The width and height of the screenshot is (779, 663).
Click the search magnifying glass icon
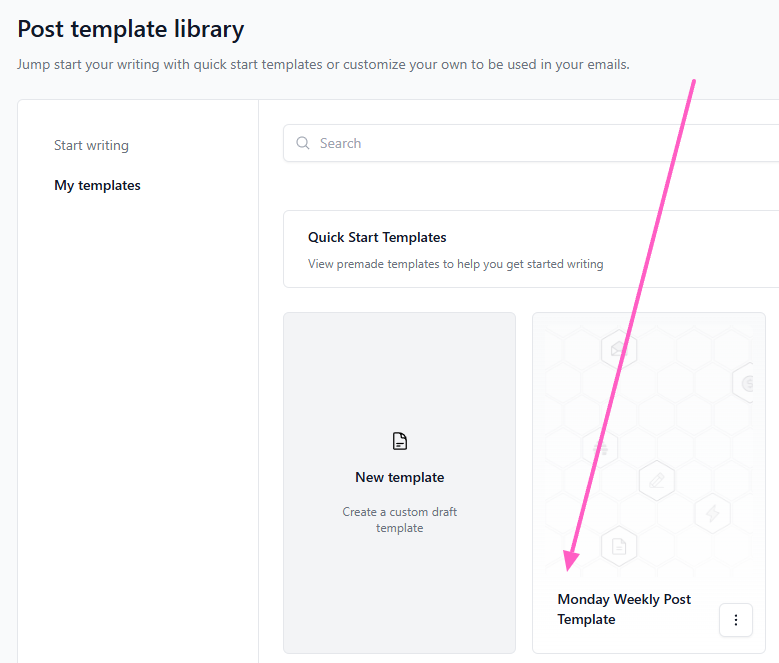[303, 144]
